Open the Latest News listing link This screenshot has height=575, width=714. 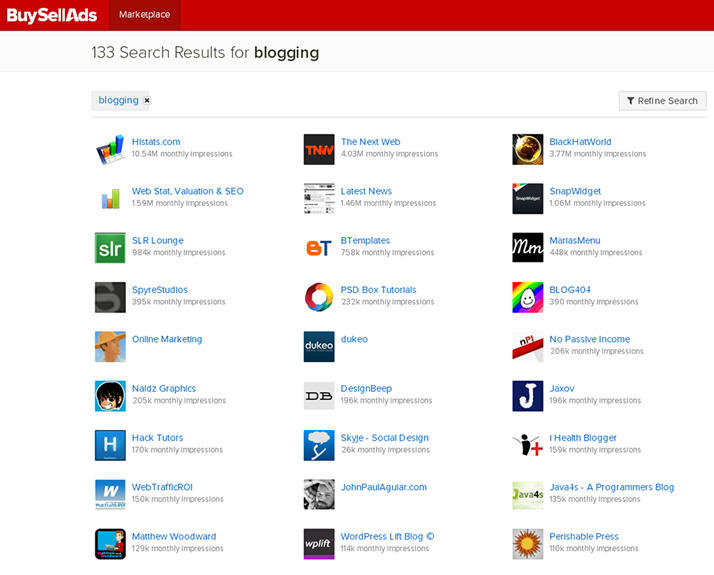pyautogui.click(x=366, y=191)
